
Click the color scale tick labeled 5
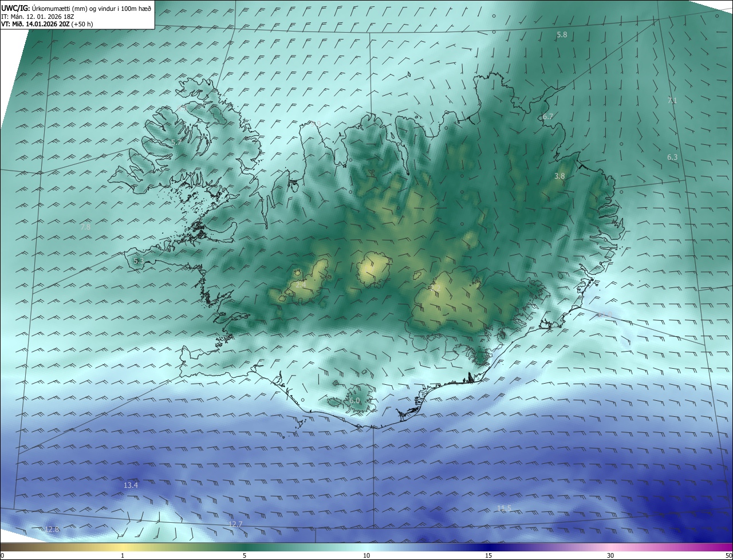tap(245, 555)
